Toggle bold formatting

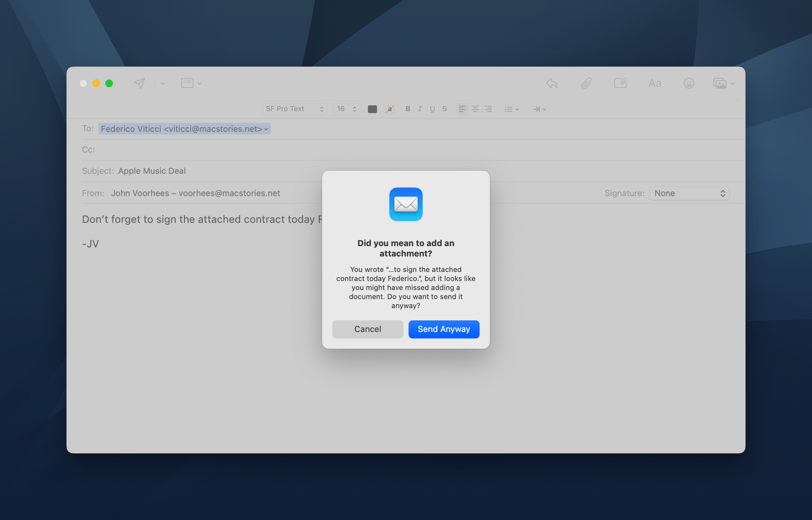click(408, 109)
